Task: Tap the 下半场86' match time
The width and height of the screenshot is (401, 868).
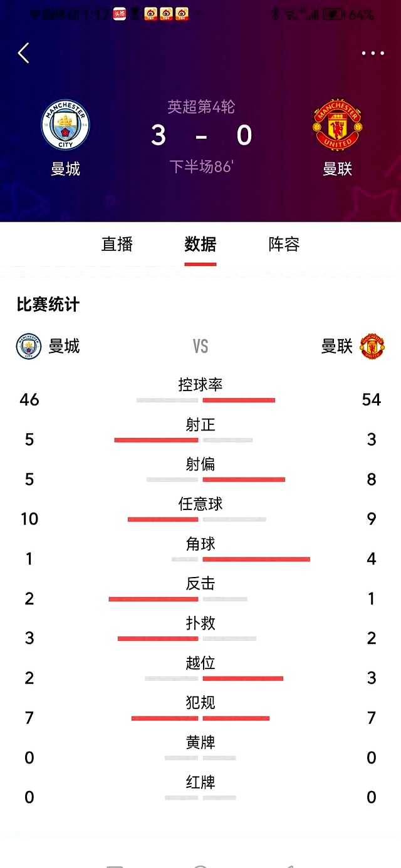Action: click(201, 166)
